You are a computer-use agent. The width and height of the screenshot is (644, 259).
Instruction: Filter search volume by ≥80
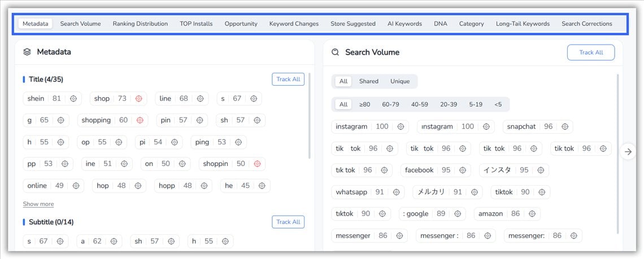365,104
